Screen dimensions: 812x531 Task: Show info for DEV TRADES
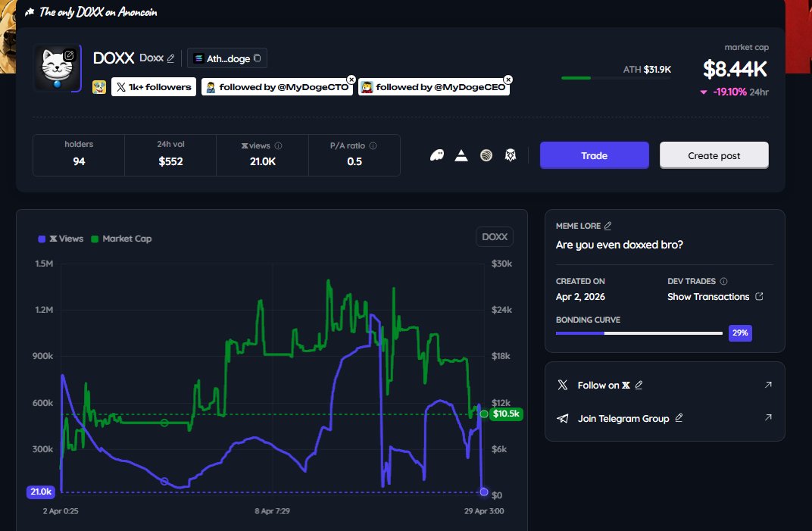pos(723,281)
